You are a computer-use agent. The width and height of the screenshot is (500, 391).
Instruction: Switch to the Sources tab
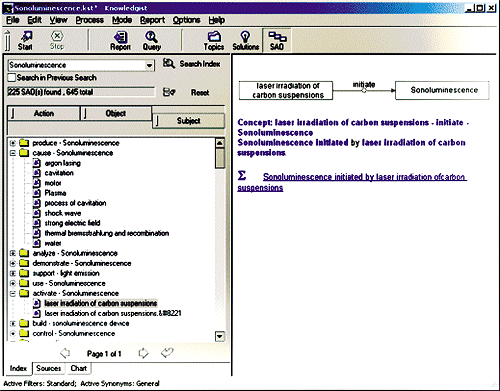(x=48, y=368)
